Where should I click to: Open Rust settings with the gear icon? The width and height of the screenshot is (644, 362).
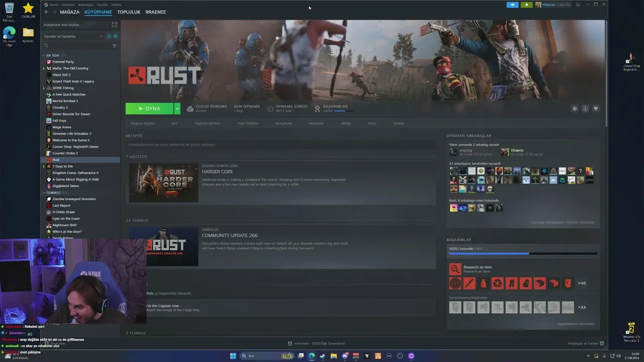(x=575, y=109)
